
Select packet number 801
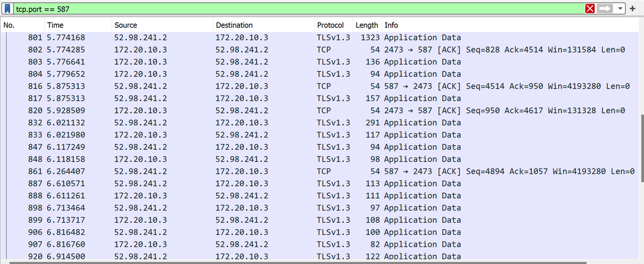click(x=258, y=37)
